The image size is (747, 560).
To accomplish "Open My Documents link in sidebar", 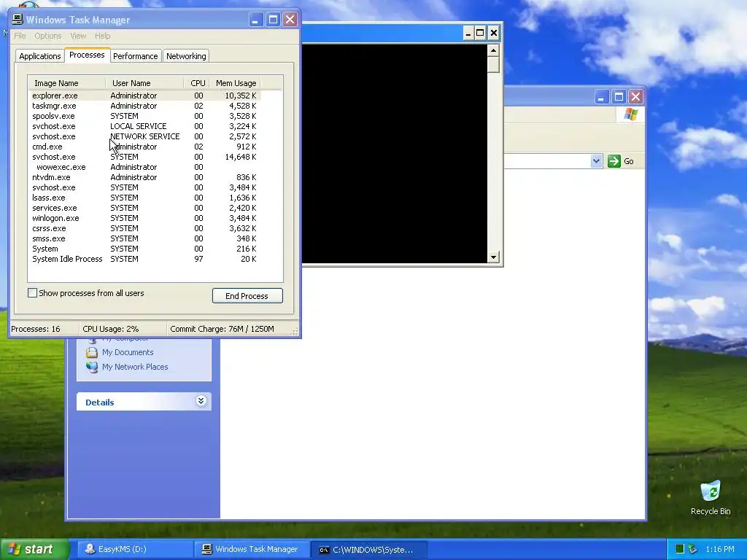I will 128,352.
